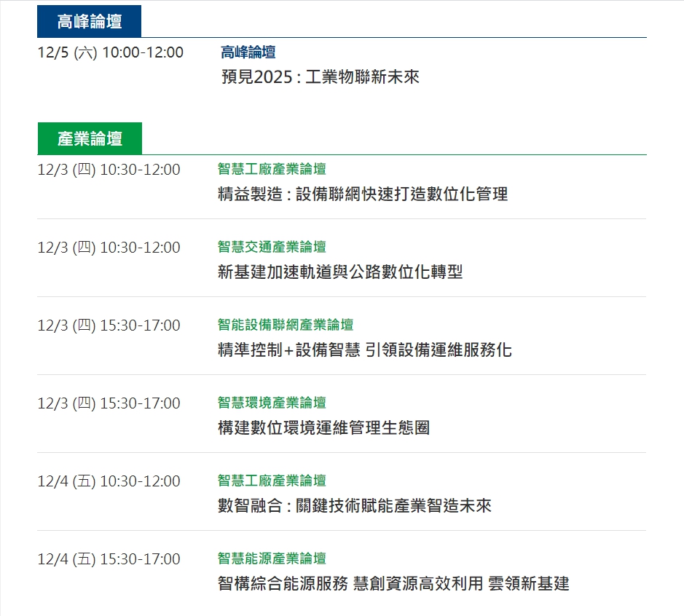Click 12/3 15:30-17:00 time beside 智慧環境產業論壇
The width and height of the screenshot is (684, 616).
click(109, 403)
